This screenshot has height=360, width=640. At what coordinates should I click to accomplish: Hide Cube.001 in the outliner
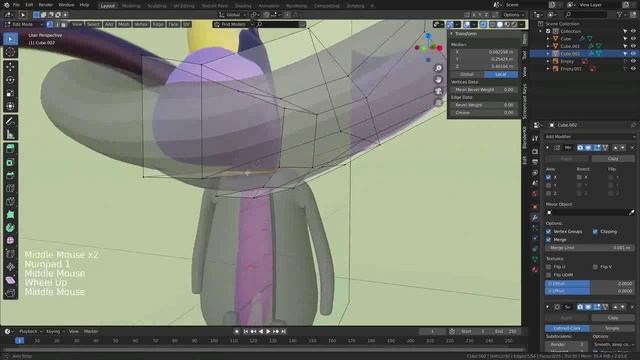pos(633,46)
